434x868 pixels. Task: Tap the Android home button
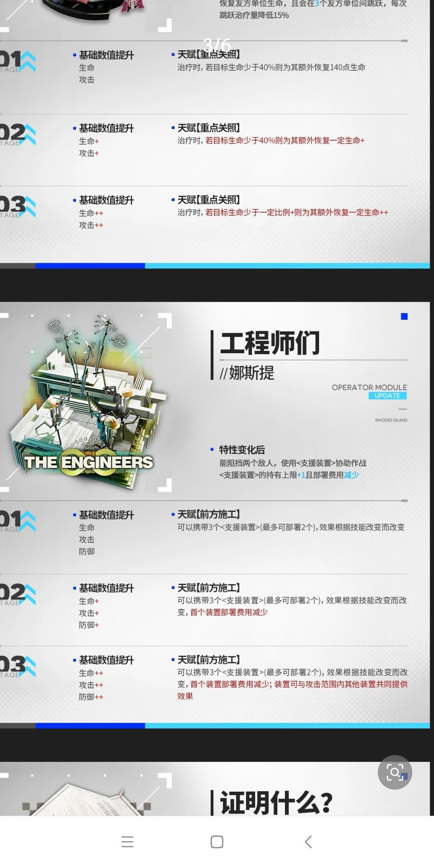click(217, 841)
